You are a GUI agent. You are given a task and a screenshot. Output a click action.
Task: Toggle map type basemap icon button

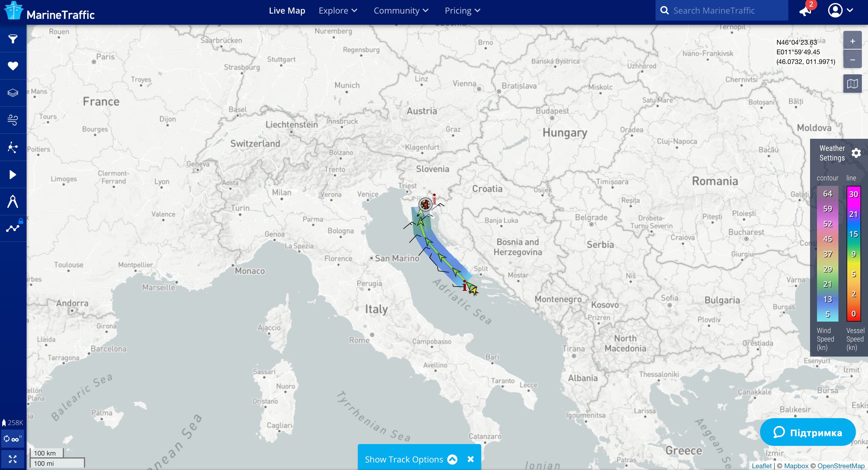(852, 84)
